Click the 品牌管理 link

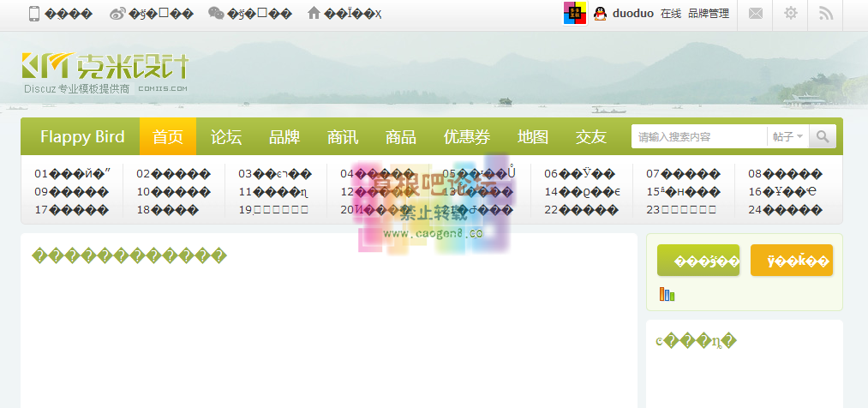point(708,14)
